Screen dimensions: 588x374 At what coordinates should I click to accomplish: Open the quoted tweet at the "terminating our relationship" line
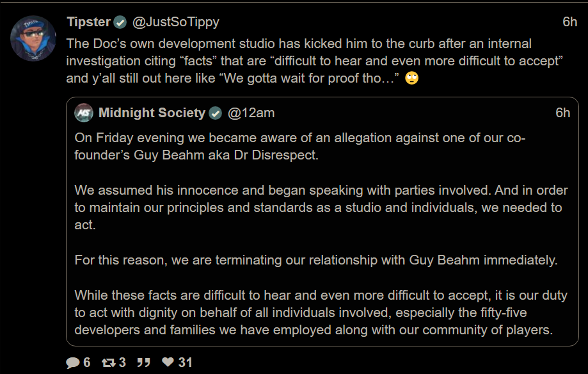[316, 261]
